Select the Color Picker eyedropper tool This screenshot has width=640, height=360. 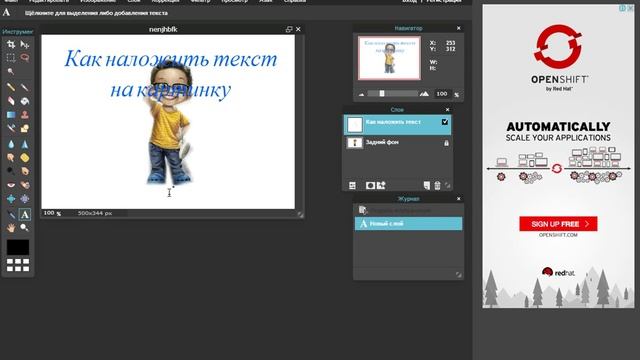11,214
